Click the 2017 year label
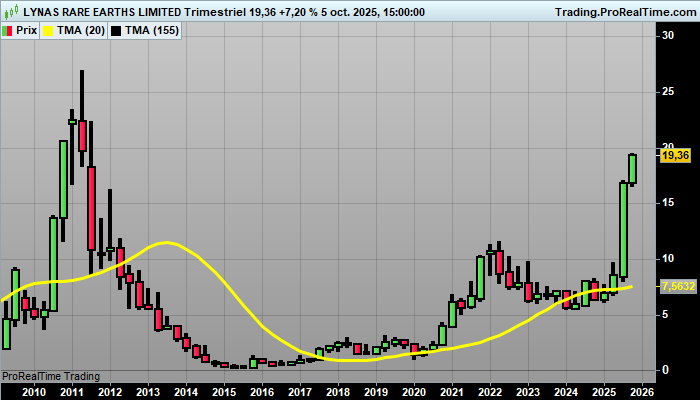The width and height of the screenshot is (700, 400). tap(300, 392)
